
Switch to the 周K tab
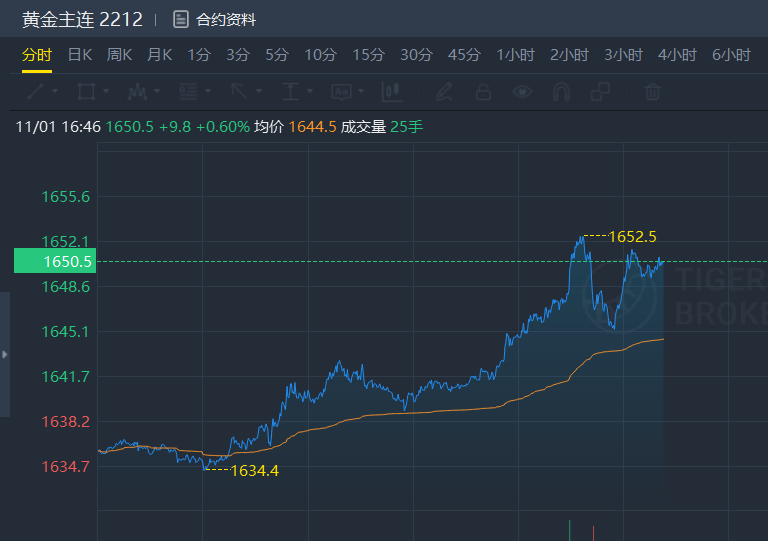click(x=120, y=55)
